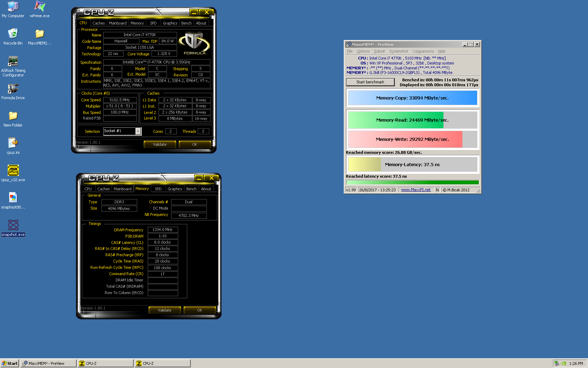
Task: Click Validate in lower CPU-Z window
Action: point(164,310)
